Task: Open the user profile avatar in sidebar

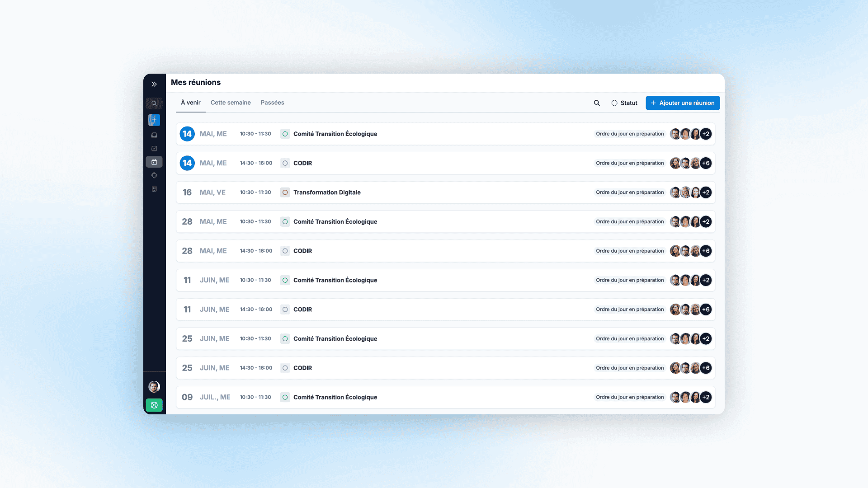Action: pos(154,387)
